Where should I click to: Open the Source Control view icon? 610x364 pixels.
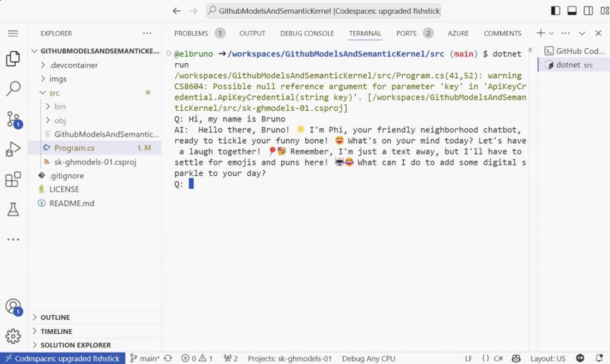coord(13,119)
